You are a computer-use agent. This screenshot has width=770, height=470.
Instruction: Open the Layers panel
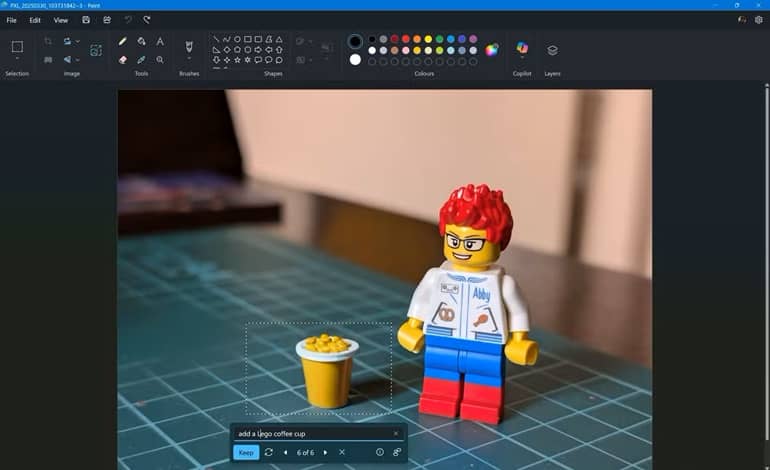(552, 50)
